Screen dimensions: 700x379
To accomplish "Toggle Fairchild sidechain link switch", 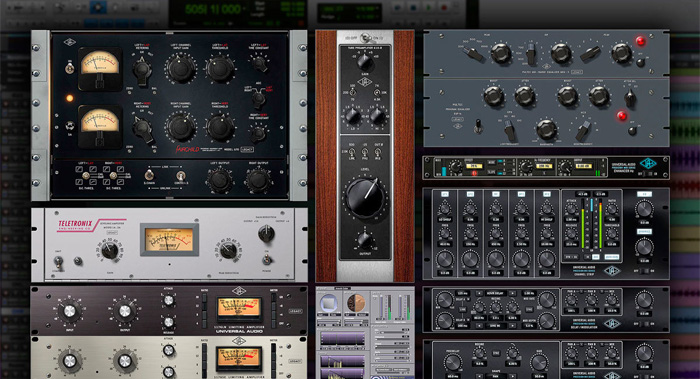I will pos(150,175).
